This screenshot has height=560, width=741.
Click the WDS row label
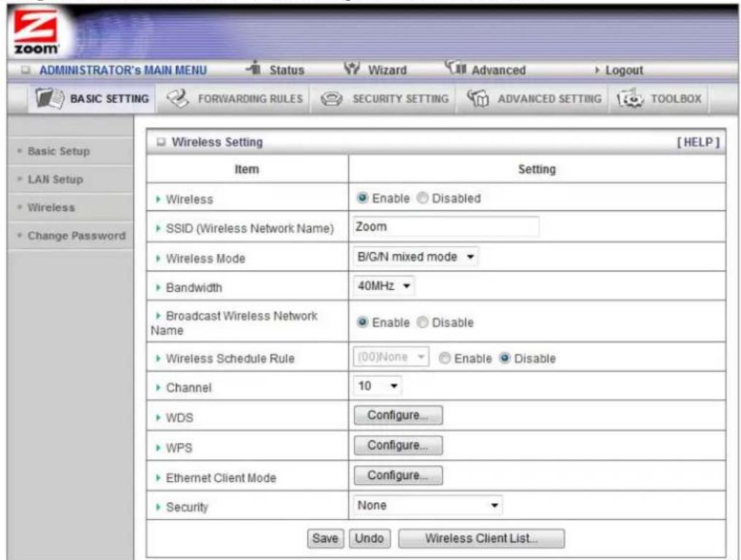(179, 418)
